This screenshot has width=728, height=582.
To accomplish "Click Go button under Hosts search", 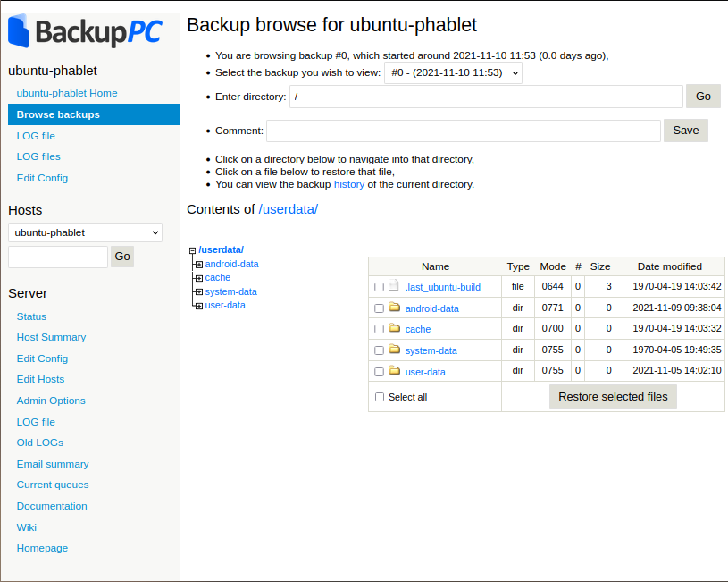I will (122, 257).
